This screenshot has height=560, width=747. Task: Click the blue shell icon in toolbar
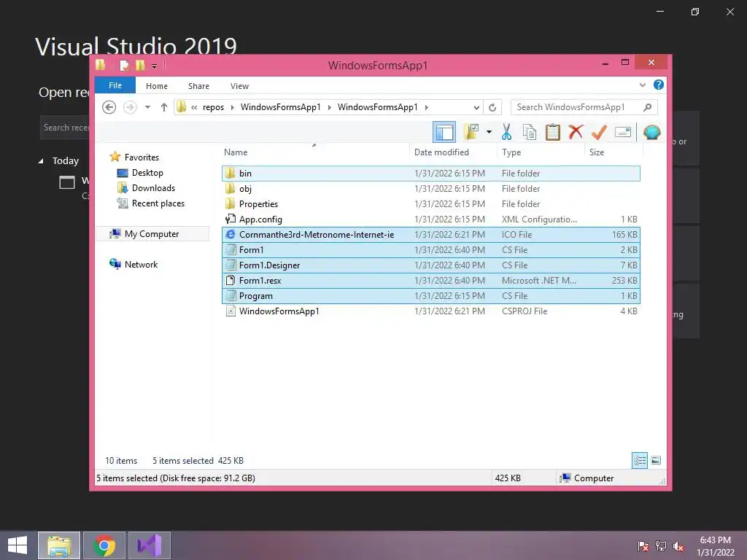[x=651, y=132]
